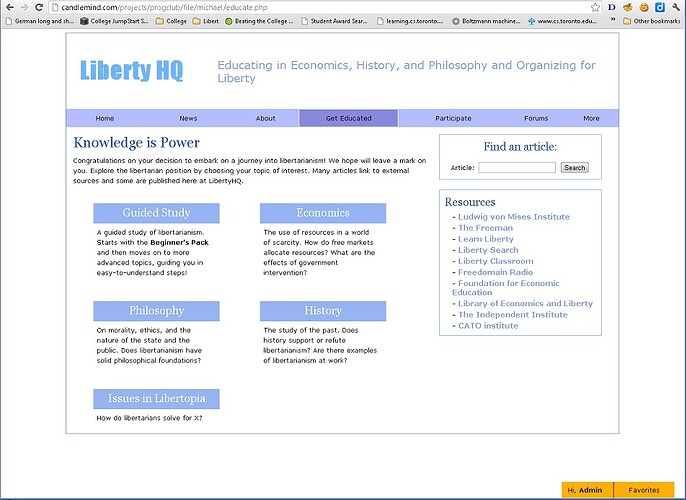Click the Resources heading
This screenshot has height=500, width=686.
[470, 202]
